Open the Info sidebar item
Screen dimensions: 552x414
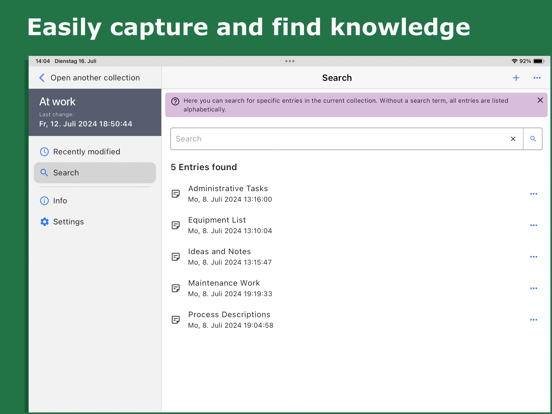tap(95, 201)
